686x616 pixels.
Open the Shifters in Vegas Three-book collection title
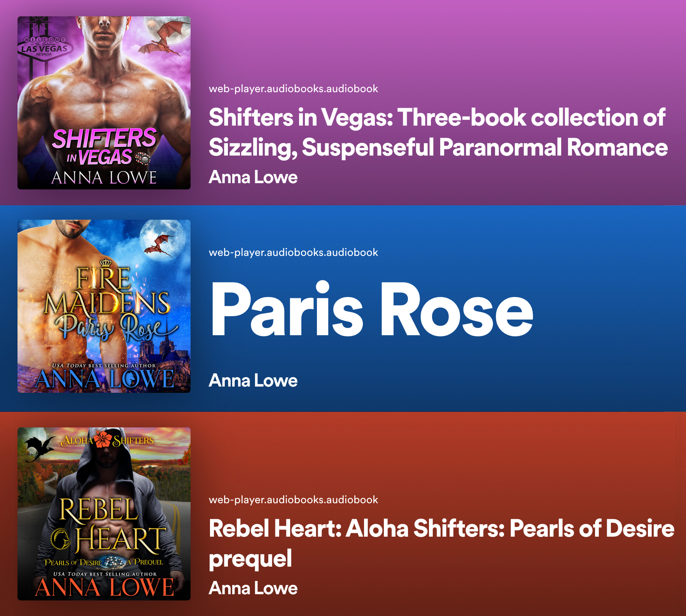(438, 132)
